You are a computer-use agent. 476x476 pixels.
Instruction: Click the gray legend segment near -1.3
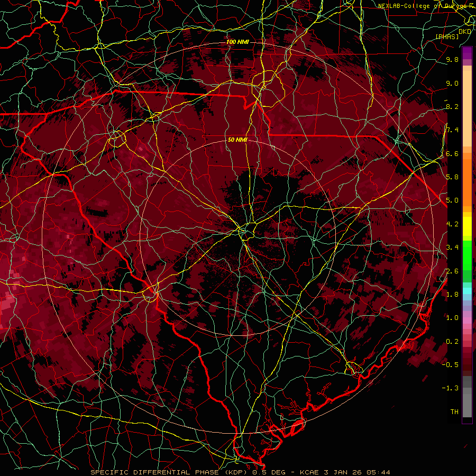tap(467, 391)
